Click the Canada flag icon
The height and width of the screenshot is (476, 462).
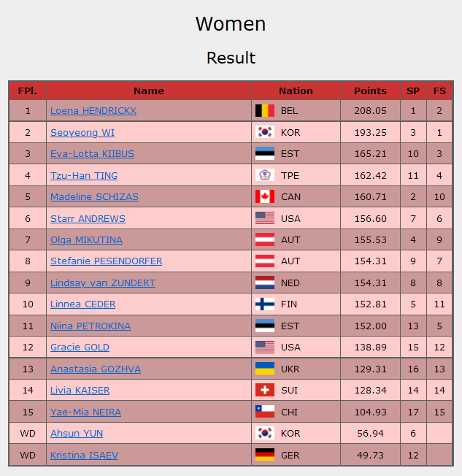[x=264, y=196]
